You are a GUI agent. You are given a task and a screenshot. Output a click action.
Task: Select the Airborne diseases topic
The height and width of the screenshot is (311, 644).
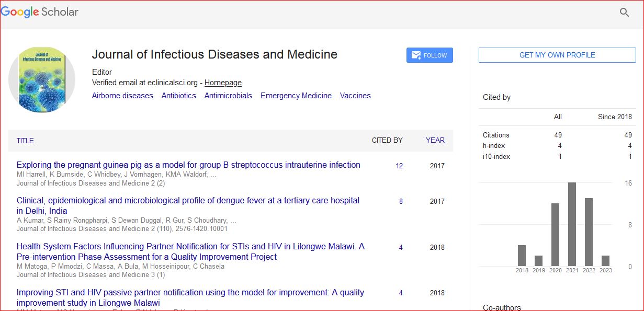(122, 96)
